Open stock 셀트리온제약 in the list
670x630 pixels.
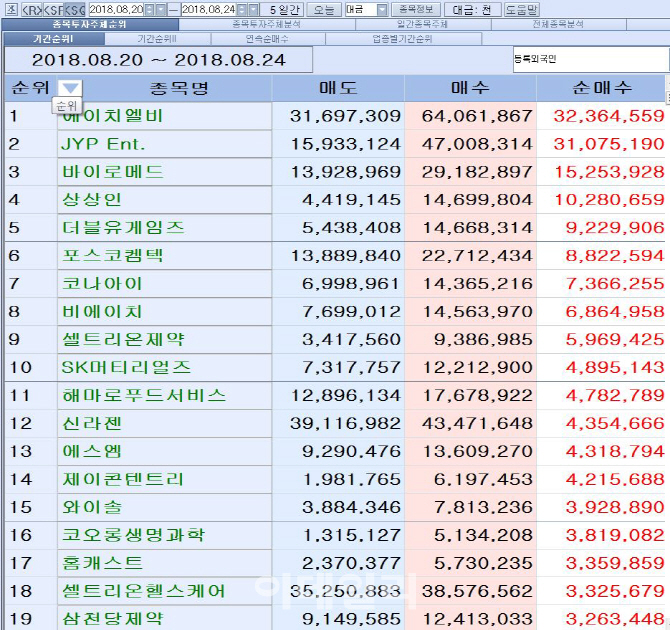164,339
